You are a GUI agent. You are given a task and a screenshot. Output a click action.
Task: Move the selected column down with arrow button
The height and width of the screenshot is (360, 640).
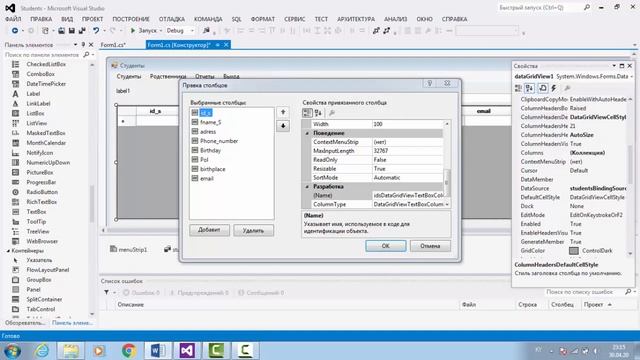[x=283, y=126]
